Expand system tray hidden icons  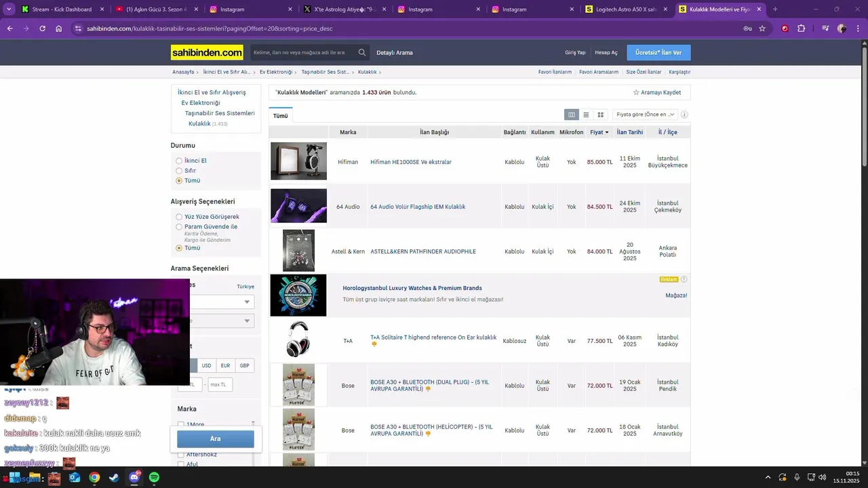pyautogui.click(x=768, y=477)
